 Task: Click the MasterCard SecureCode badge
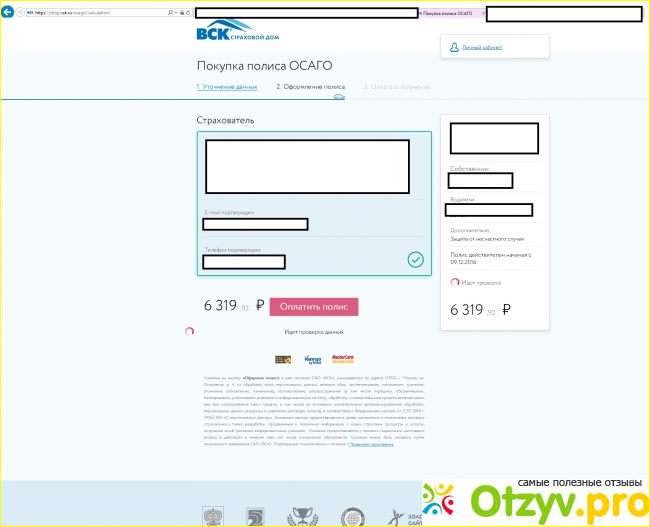pyautogui.click(x=343, y=358)
